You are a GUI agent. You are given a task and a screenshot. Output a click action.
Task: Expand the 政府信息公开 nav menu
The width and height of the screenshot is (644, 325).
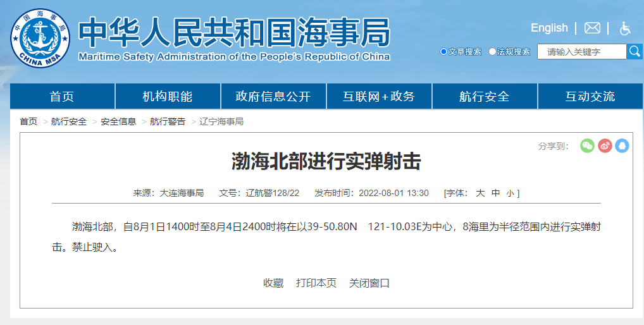click(273, 97)
